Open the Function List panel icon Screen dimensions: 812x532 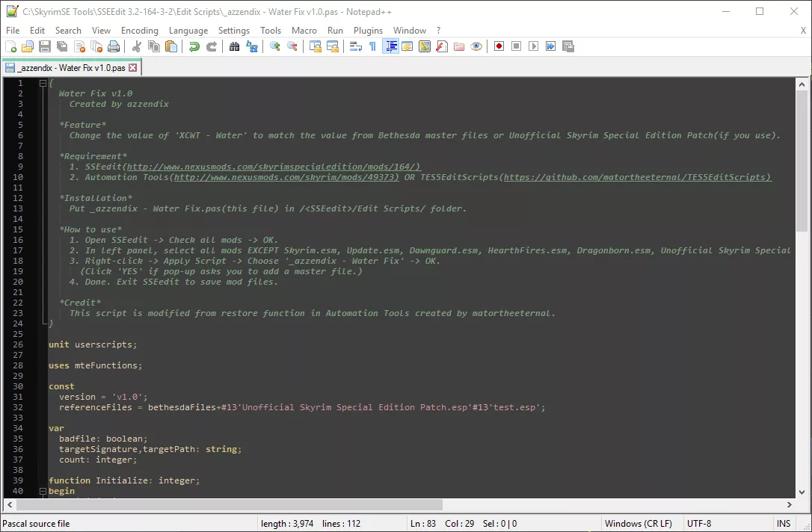pyautogui.click(x=442, y=46)
